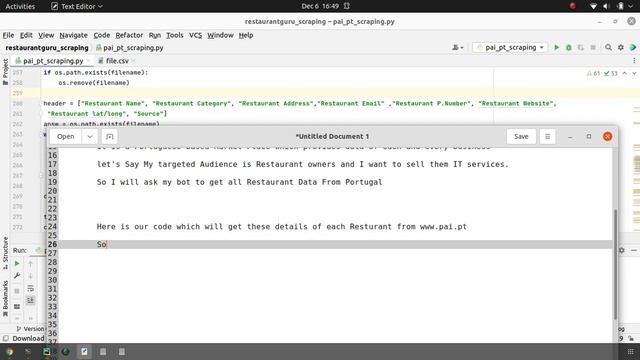Select the Text Editor dock icon
Image resolution: width=640 pixels, height=360 pixels.
pos(84,351)
